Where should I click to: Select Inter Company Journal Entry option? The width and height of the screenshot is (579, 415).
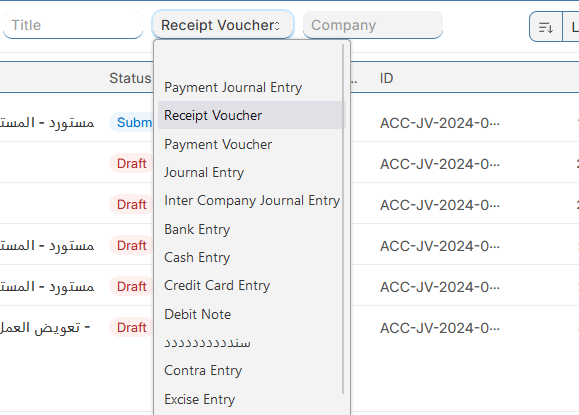(252, 200)
